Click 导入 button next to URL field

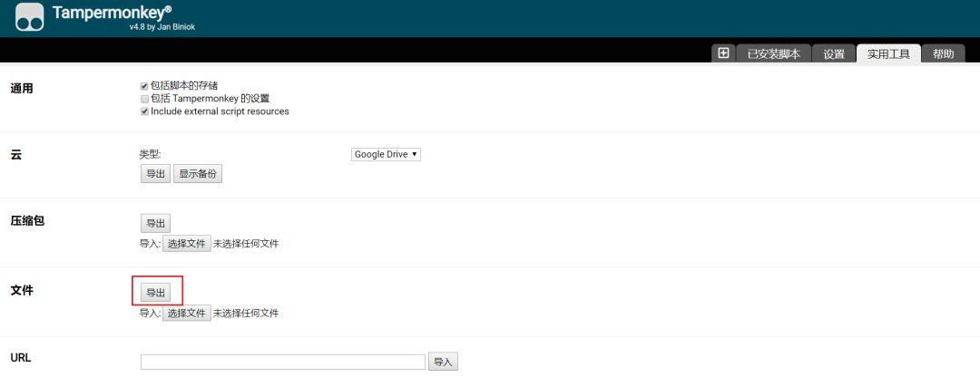(443, 362)
